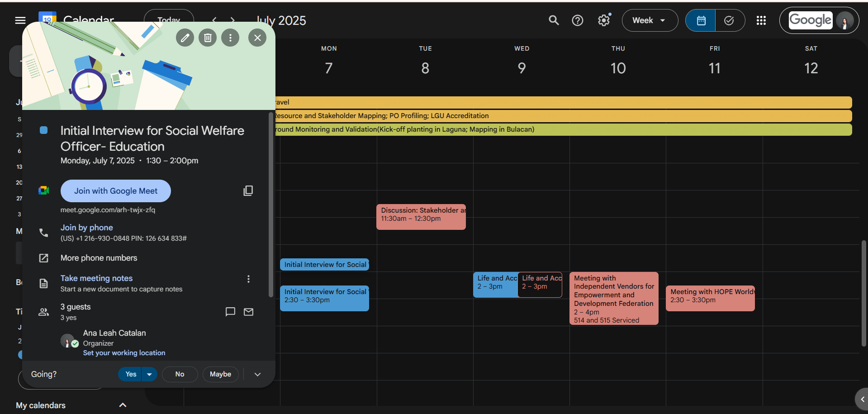Screen dimensions: 868x414
Task: Open the support help icon
Action: coord(578,20)
